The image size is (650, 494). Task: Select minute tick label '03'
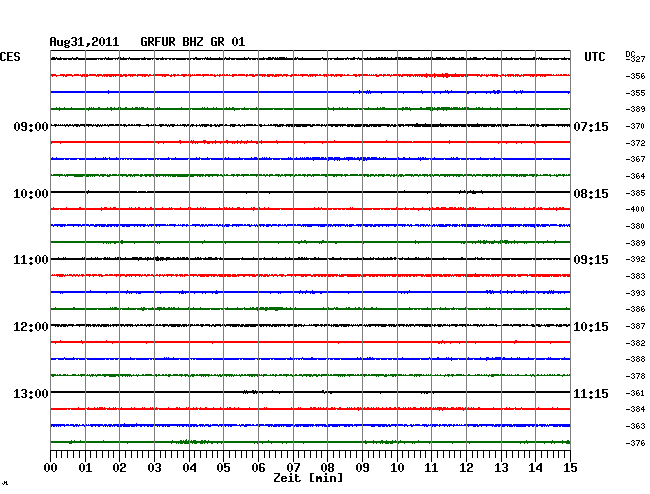click(x=155, y=468)
